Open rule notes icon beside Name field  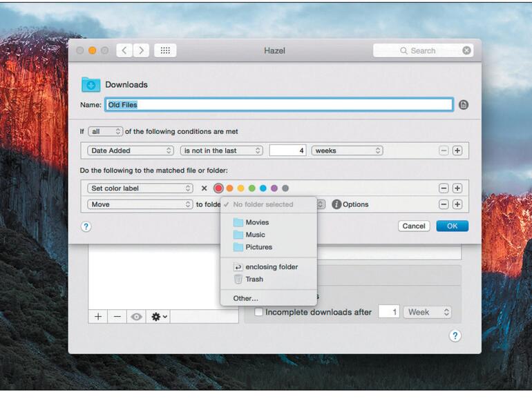464,105
